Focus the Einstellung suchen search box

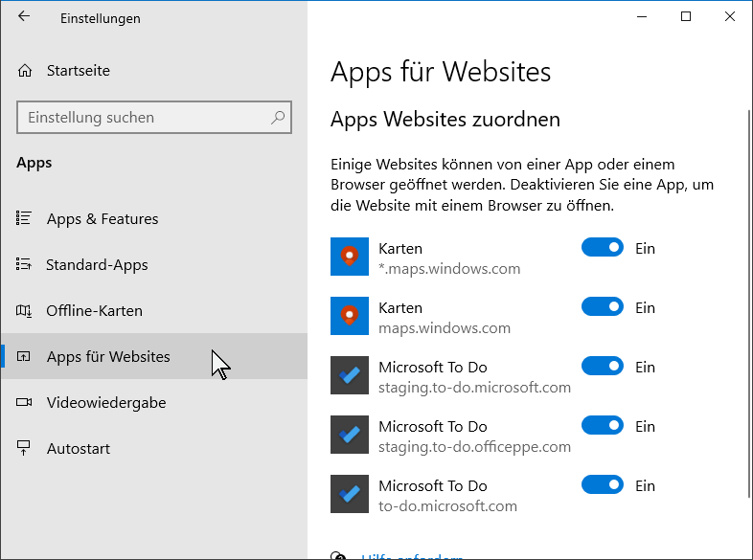153,117
